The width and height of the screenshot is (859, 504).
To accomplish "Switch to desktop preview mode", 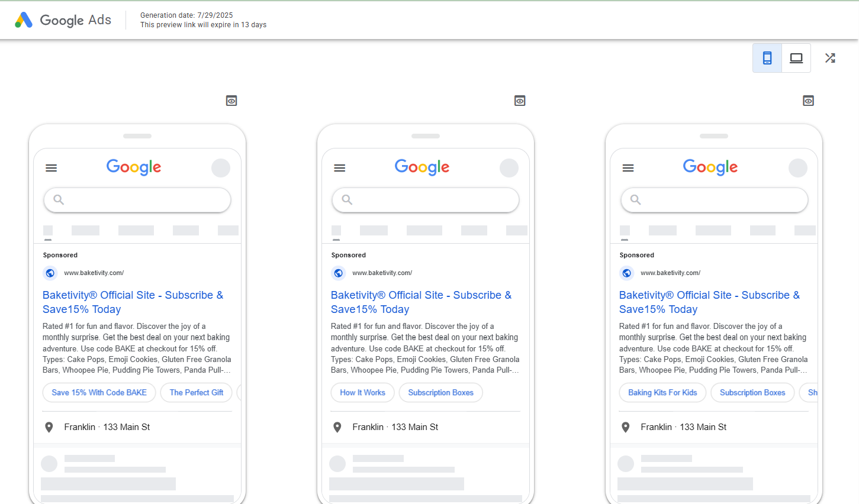I will [796, 58].
